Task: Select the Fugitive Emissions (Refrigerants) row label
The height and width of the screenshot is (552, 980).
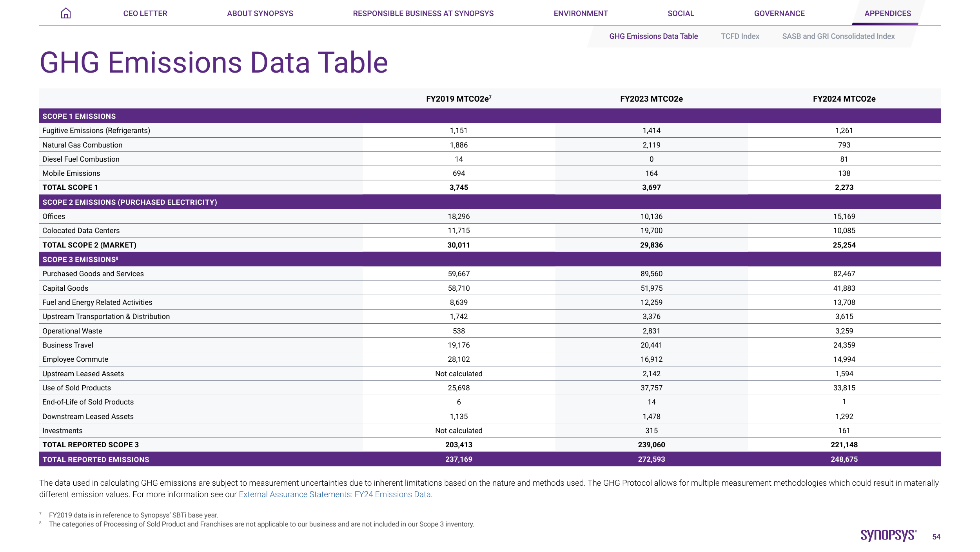Action: [96, 131]
